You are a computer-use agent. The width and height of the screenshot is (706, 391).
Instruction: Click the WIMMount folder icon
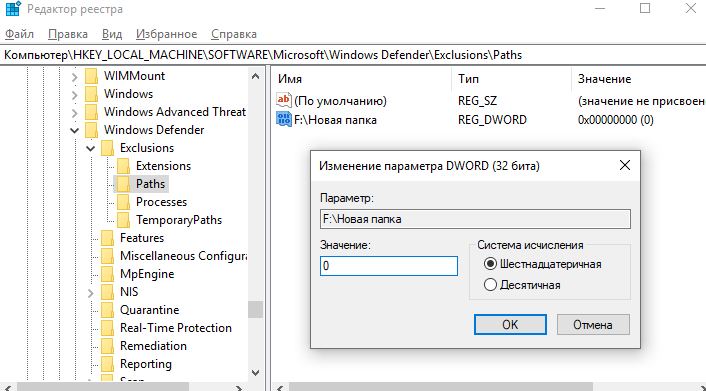coord(91,76)
